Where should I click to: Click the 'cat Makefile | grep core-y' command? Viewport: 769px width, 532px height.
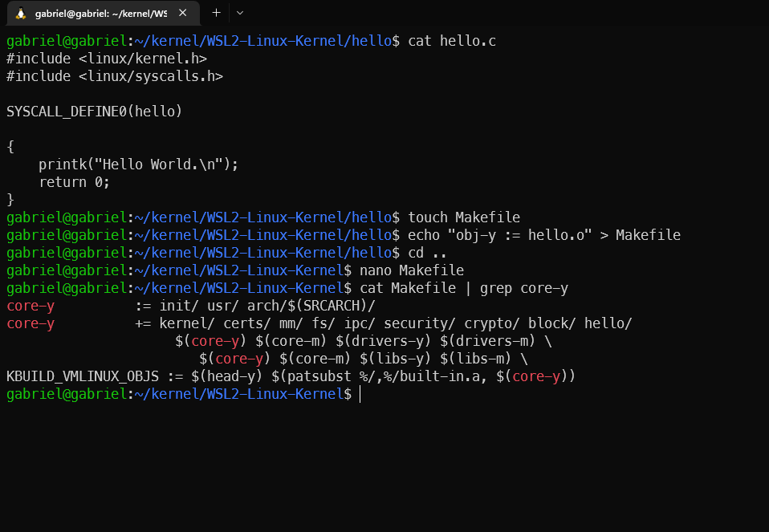click(x=463, y=288)
